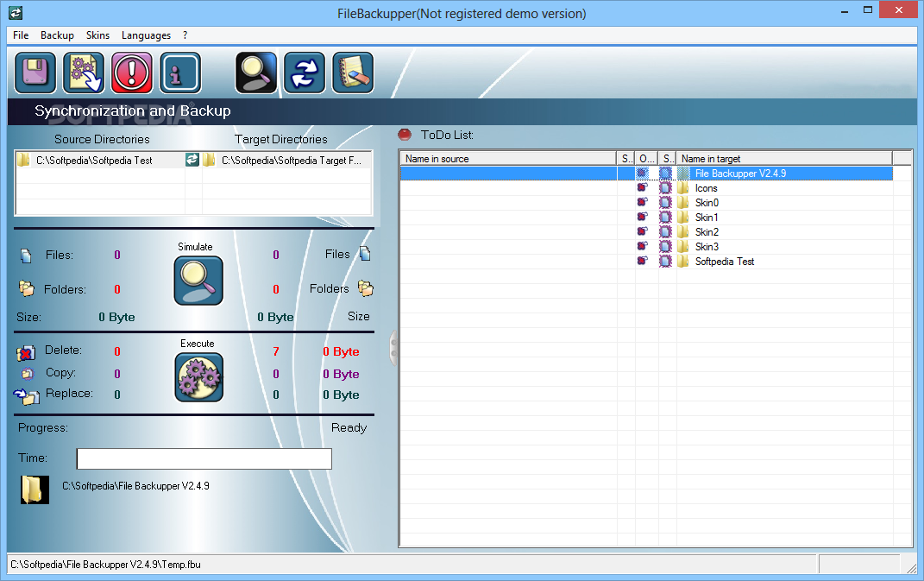
Task: Click the Time progress field
Action: 204,459
